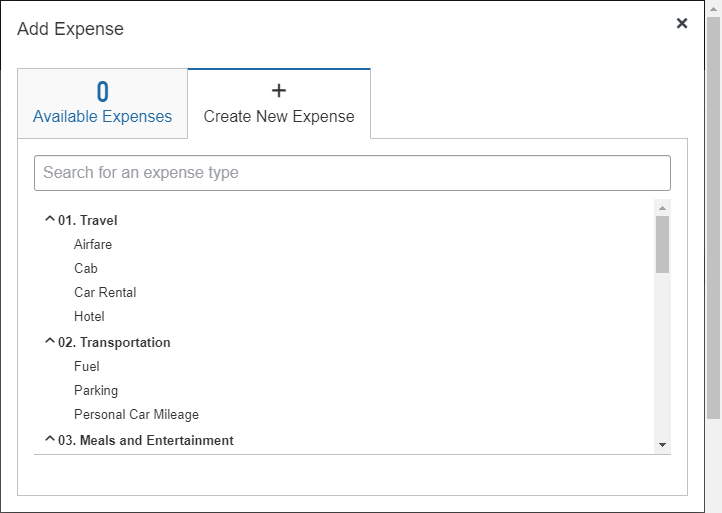This screenshot has height=513, width=722.
Task: Select the Cab expense type
Action: point(86,268)
